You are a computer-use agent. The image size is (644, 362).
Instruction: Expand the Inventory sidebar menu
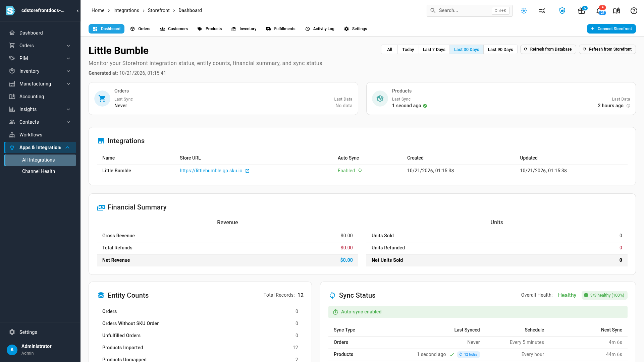click(40, 71)
